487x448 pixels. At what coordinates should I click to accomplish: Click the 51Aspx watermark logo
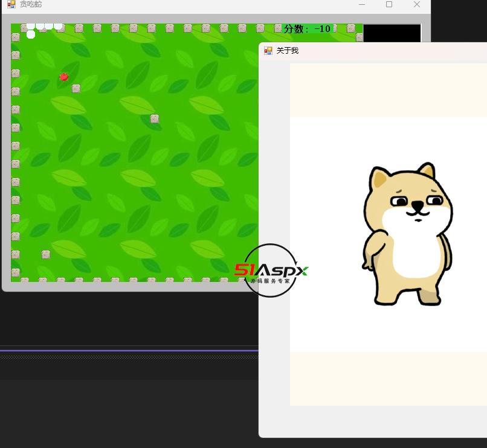point(271,270)
